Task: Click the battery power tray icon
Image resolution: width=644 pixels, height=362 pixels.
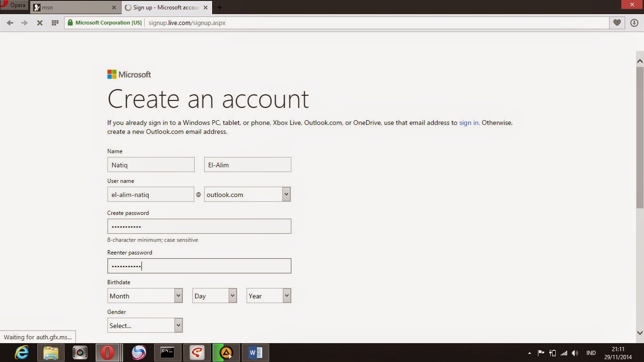Action: (x=553, y=353)
